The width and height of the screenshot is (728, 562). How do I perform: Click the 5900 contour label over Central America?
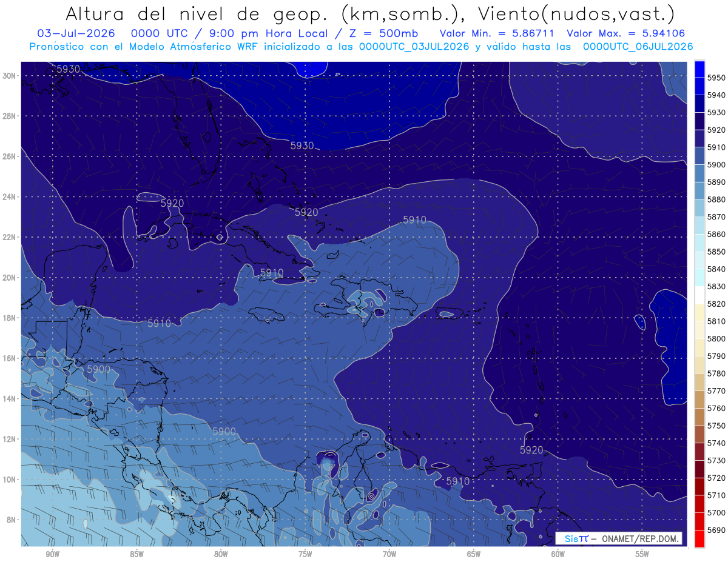(98, 369)
